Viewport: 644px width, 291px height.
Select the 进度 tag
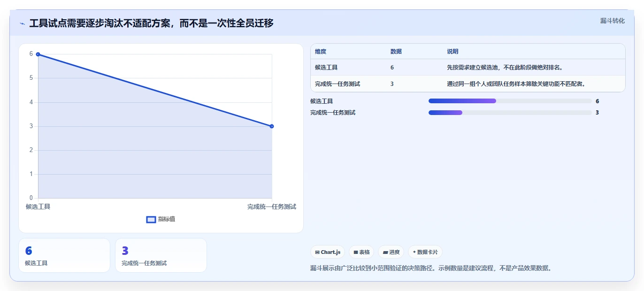tap(391, 252)
